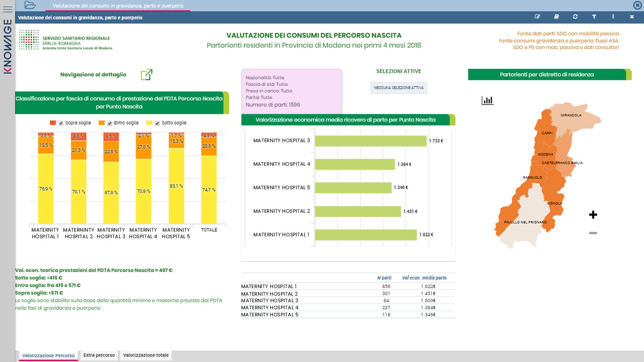Click the 1.600€ value cell

point(428,300)
